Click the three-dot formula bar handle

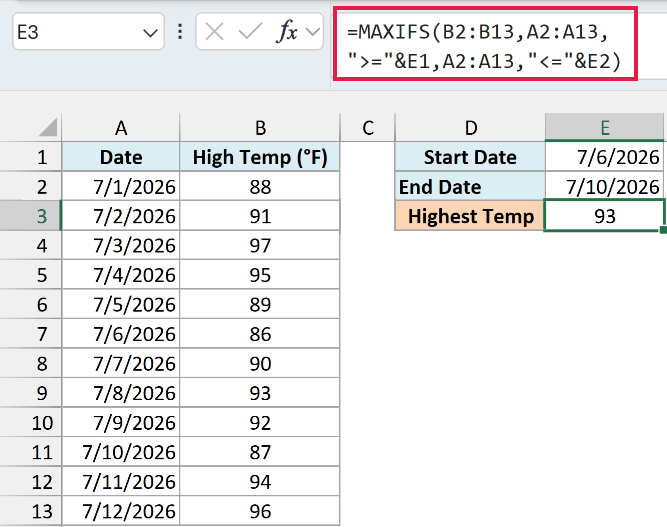[180, 32]
